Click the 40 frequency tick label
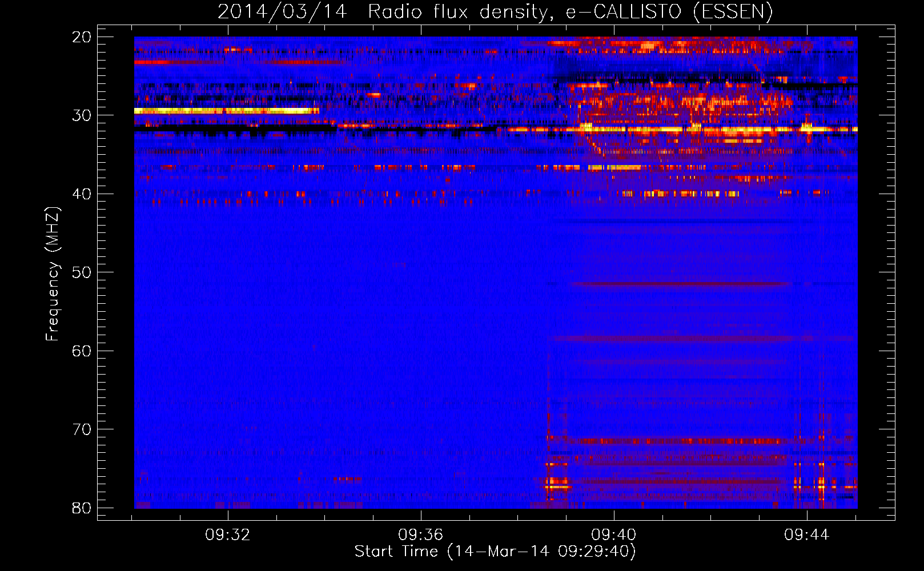Screen dimensions: 924x571 [x=82, y=194]
